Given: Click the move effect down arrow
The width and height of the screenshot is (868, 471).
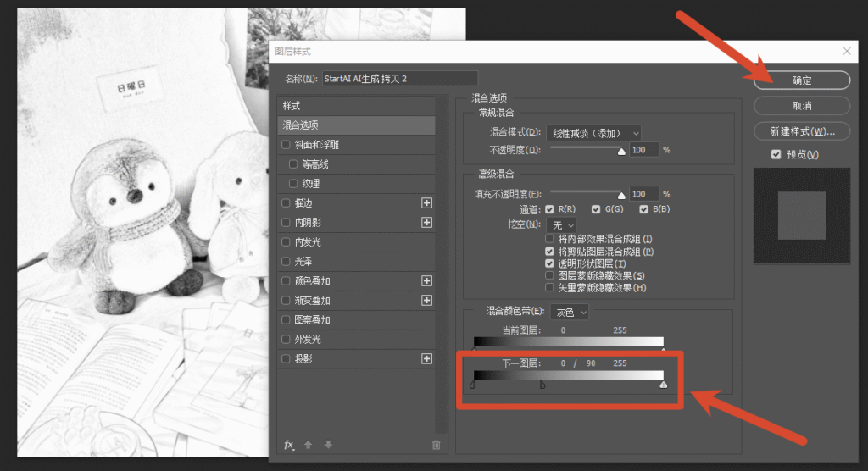Looking at the screenshot, I should tap(328, 445).
